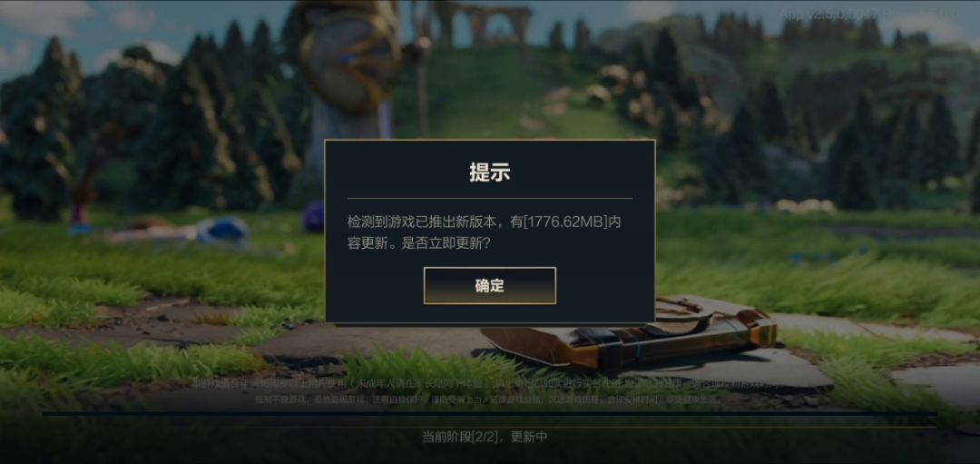Click the 确定 button to start updating
The width and height of the screenshot is (980, 464).
(x=489, y=286)
